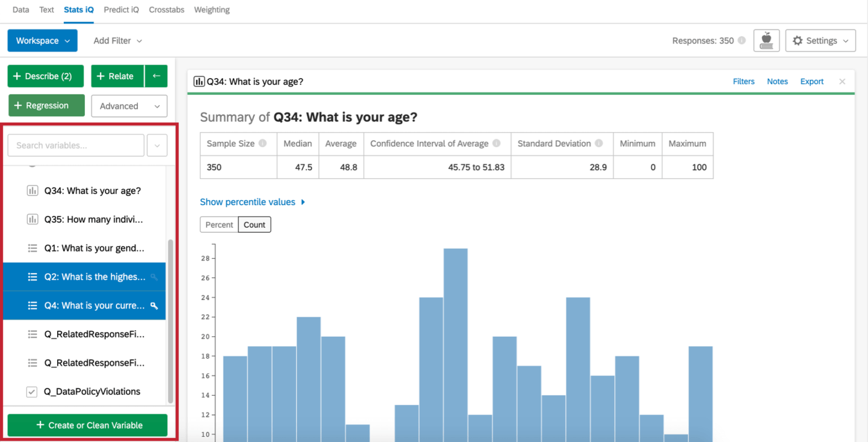This screenshot has height=442, width=868.
Task: Click the histogram icon beside Q34 variable
Action: (32, 190)
